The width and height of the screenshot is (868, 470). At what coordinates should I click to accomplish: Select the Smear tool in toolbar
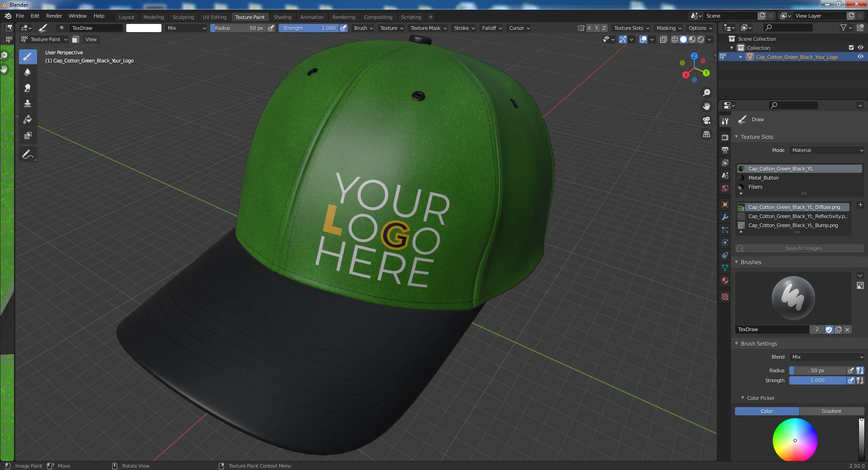[x=28, y=88]
